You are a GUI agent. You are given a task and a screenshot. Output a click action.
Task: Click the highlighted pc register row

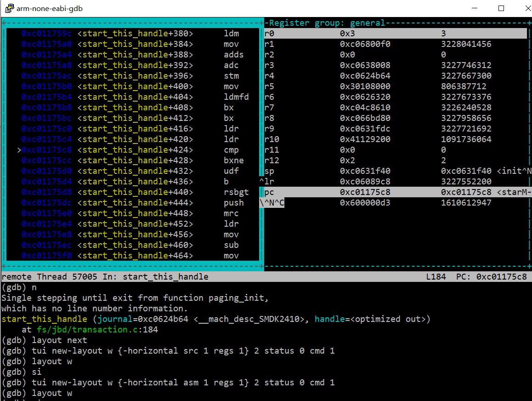click(x=398, y=192)
